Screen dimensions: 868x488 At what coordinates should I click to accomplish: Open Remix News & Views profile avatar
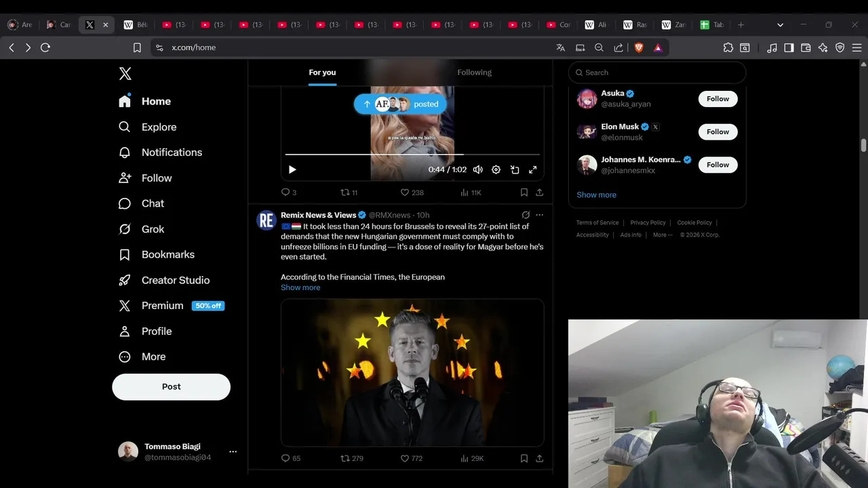pos(267,220)
